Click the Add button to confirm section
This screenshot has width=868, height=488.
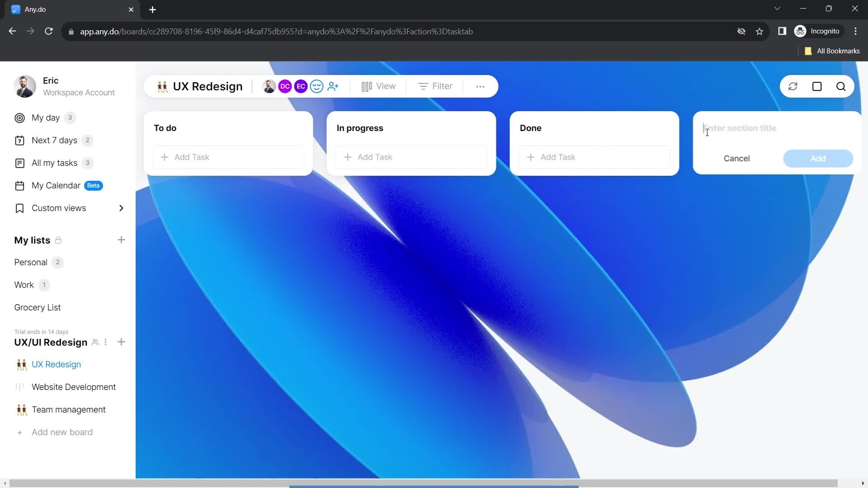click(818, 158)
